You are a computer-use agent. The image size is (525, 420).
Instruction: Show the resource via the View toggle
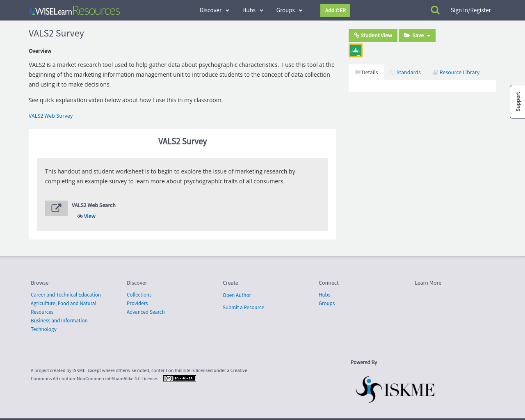tap(89, 216)
